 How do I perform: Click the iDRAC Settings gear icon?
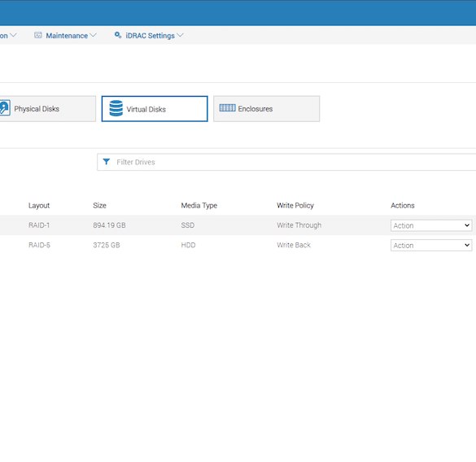pos(118,35)
